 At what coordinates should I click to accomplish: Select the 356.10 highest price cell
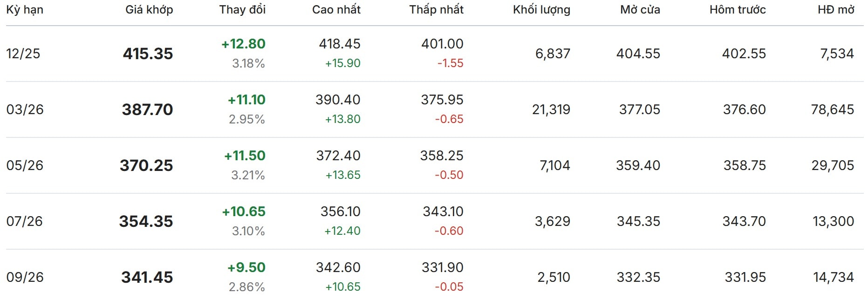click(340, 211)
